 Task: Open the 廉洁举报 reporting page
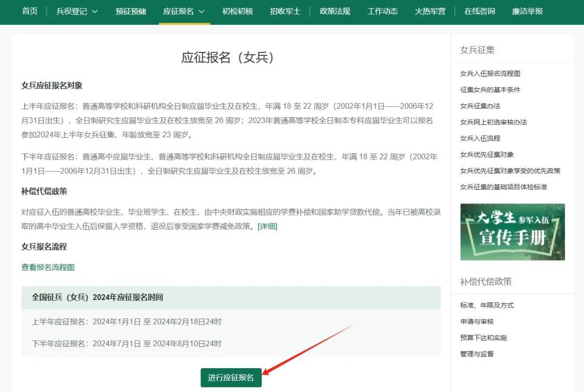(526, 11)
